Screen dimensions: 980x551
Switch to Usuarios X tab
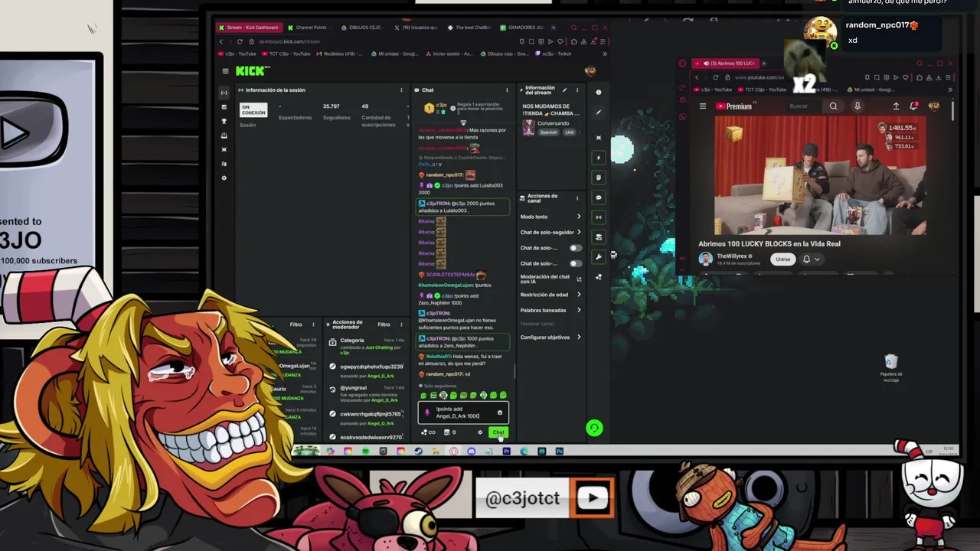[x=417, y=28]
